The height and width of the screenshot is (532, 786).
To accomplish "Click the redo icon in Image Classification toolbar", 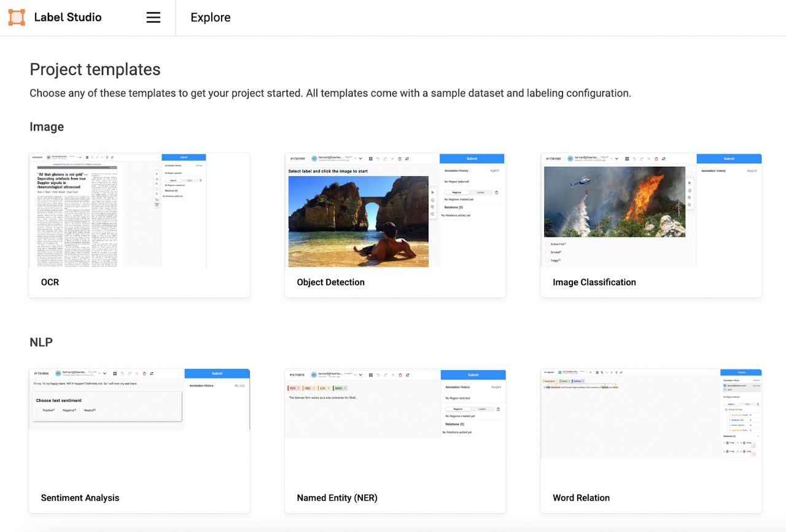I will point(640,158).
